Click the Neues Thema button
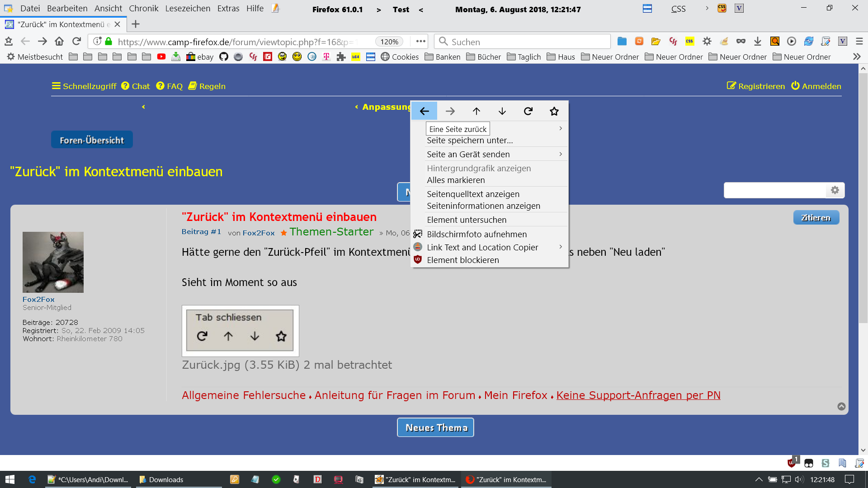Screen dimensions: 868x488 coord(435,427)
